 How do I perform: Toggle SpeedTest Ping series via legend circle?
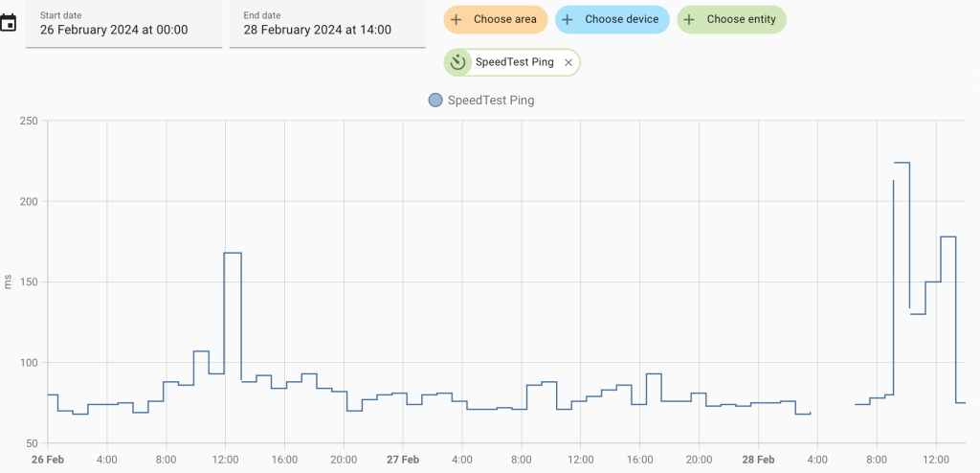tap(435, 100)
